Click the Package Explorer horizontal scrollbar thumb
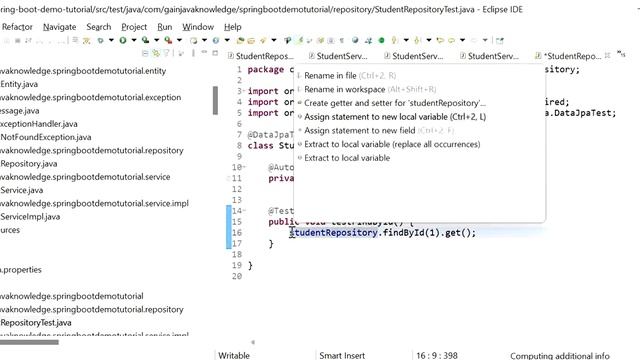The width and height of the screenshot is (640, 360). tap(29, 342)
